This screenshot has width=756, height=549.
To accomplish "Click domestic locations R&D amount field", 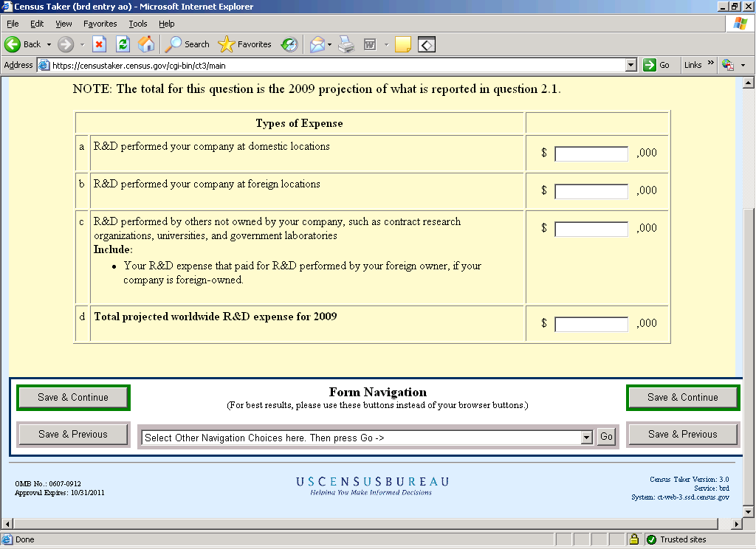I will (591, 153).
